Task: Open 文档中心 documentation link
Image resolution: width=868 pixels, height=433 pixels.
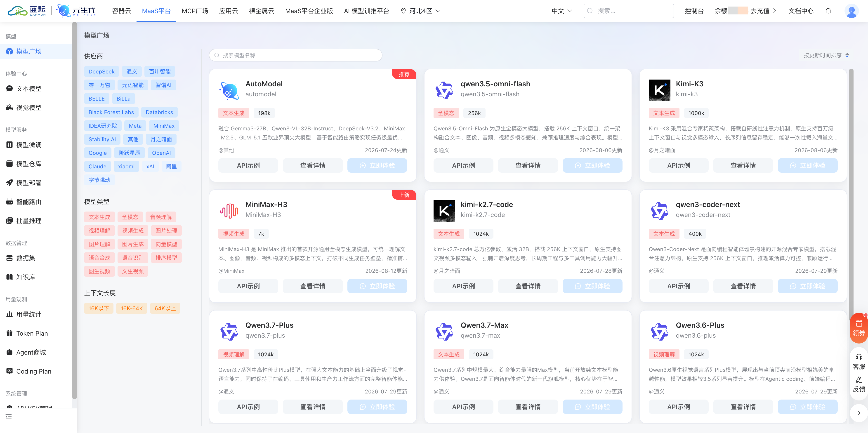Action: click(801, 11)
